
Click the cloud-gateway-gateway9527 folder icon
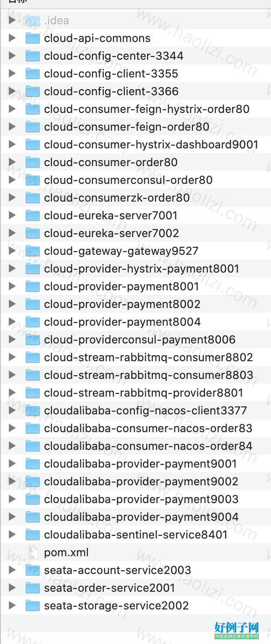click(x=33, y=251)
